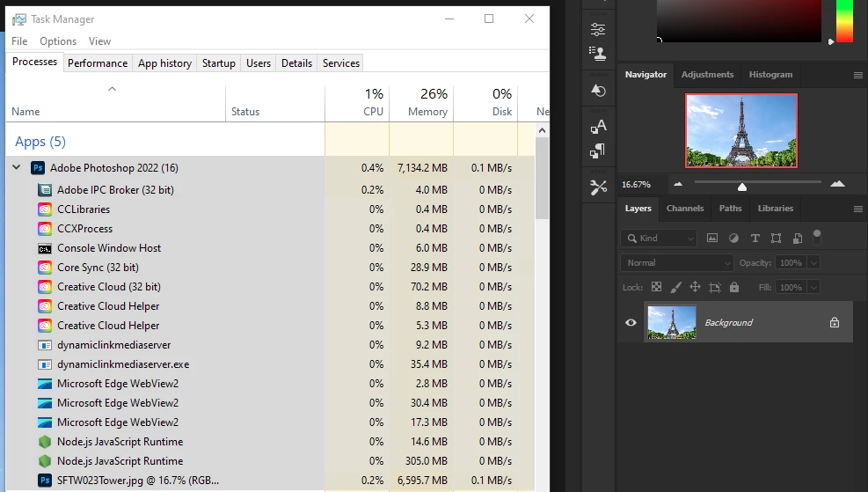Click the dynamiclinkmediaserver.exe icon
Screen dimensions: 868x492
45,364
